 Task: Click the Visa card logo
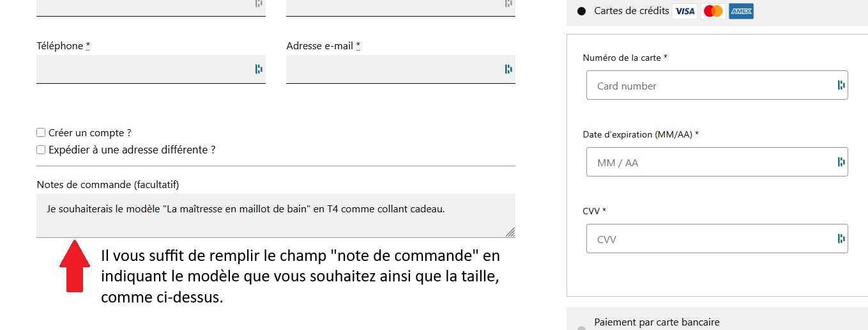(x=685, y=12)
